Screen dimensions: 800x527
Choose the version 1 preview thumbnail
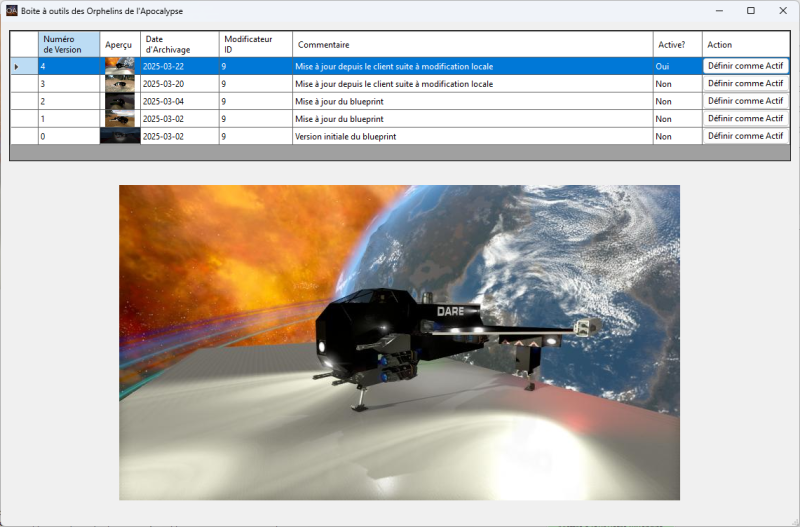pos(120,118)
